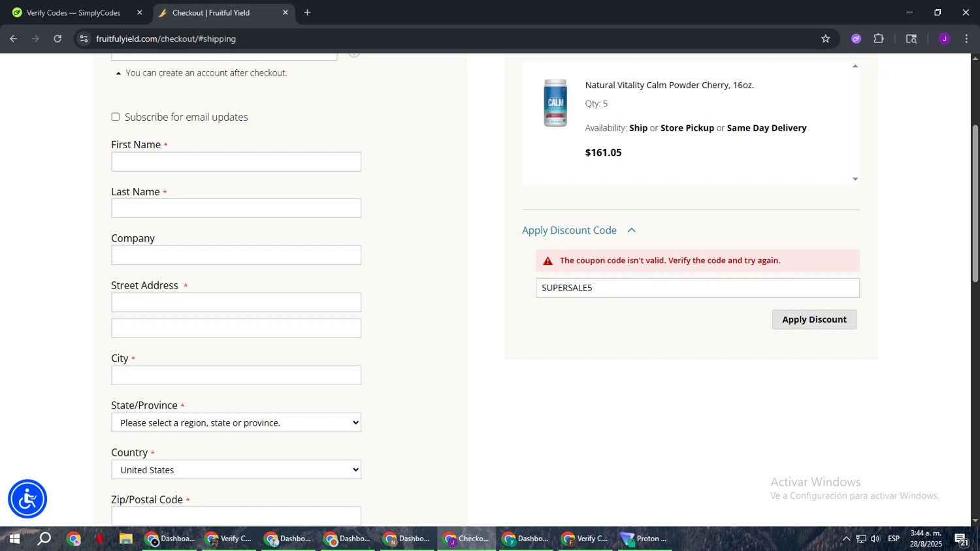This screenshot has height=551, width=980.
Task: Open the Chrome profile avatar
Action: click(x=944, y=39)
